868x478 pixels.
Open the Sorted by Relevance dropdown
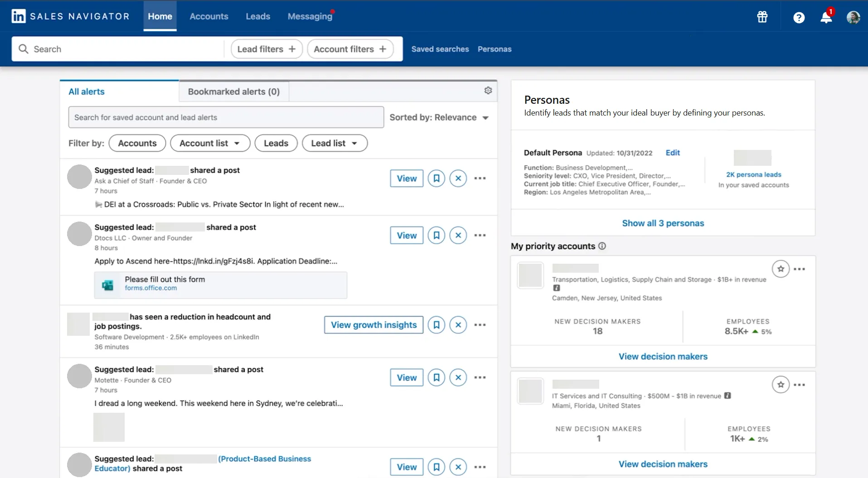coord(438,117)
